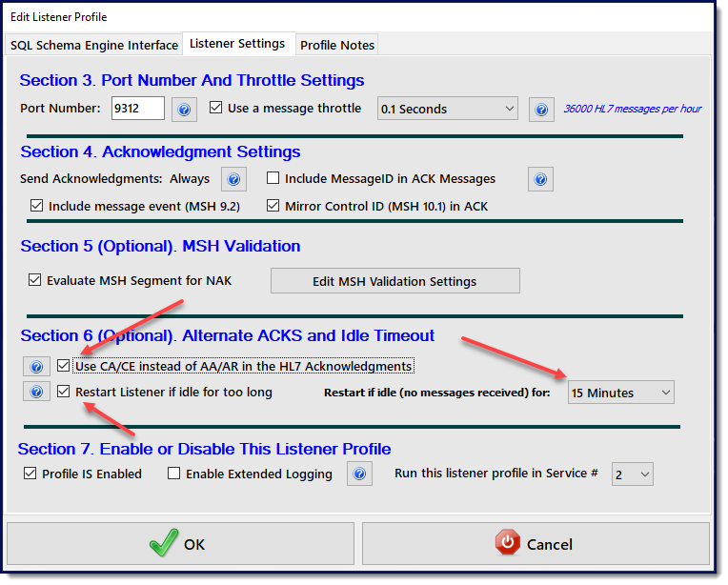The width and height of the screenshot is (728, 585).
Task: Switch to SQL Schema Engine Interface tab
Action: 93,45
